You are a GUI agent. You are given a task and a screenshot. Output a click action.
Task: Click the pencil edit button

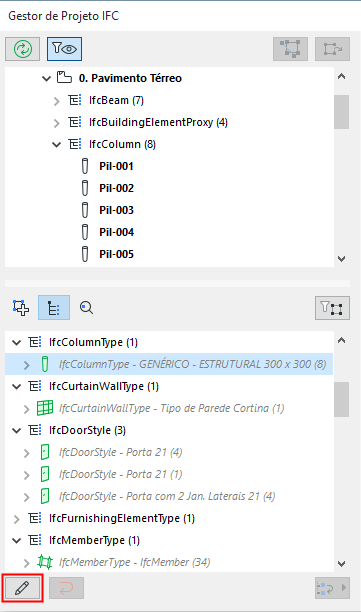[x=23, y=588]
